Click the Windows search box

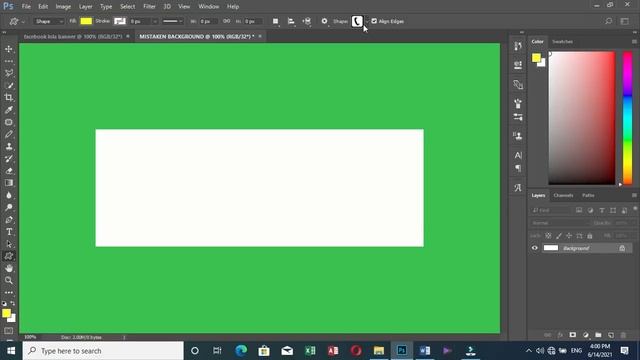tap(103, 351)
